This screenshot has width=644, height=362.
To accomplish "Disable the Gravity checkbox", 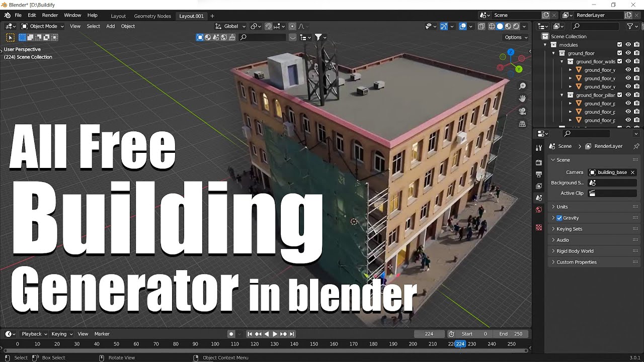I will coord(559,218).
